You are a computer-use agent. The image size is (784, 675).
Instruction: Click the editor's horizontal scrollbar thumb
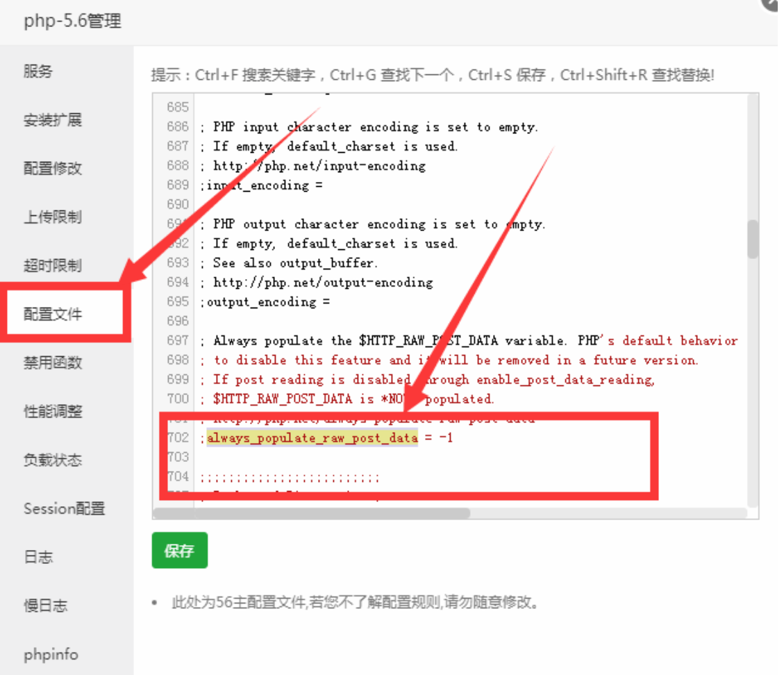(311, 513)
